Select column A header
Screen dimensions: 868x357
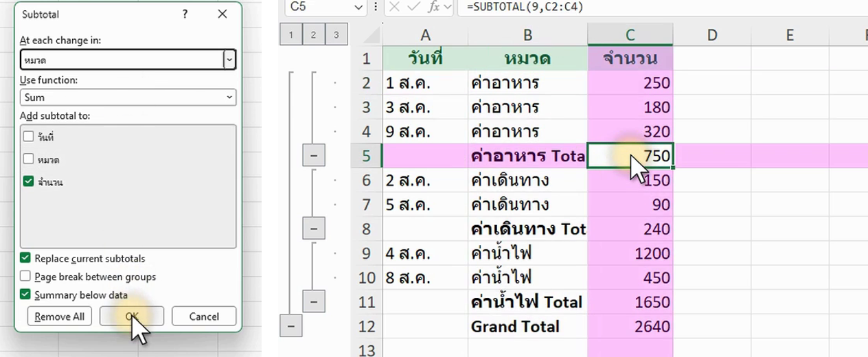[425, 34]
